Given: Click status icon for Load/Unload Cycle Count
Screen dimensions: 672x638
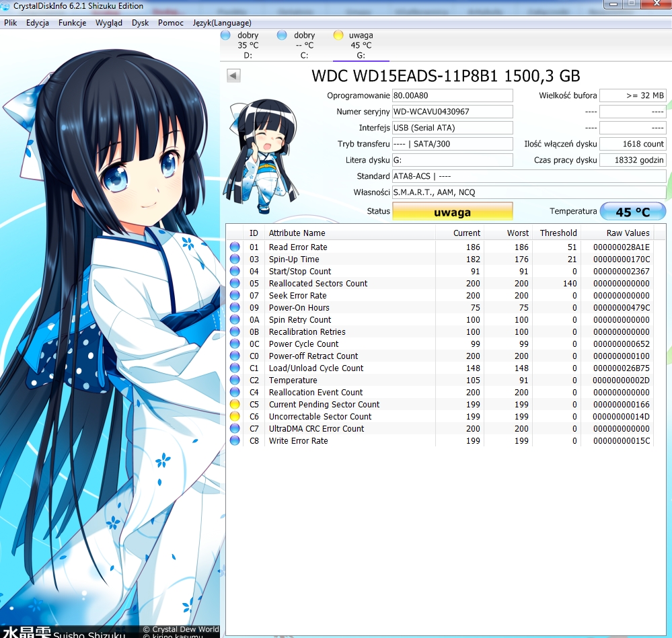Looking at the screenshot, I should point(235,368).
